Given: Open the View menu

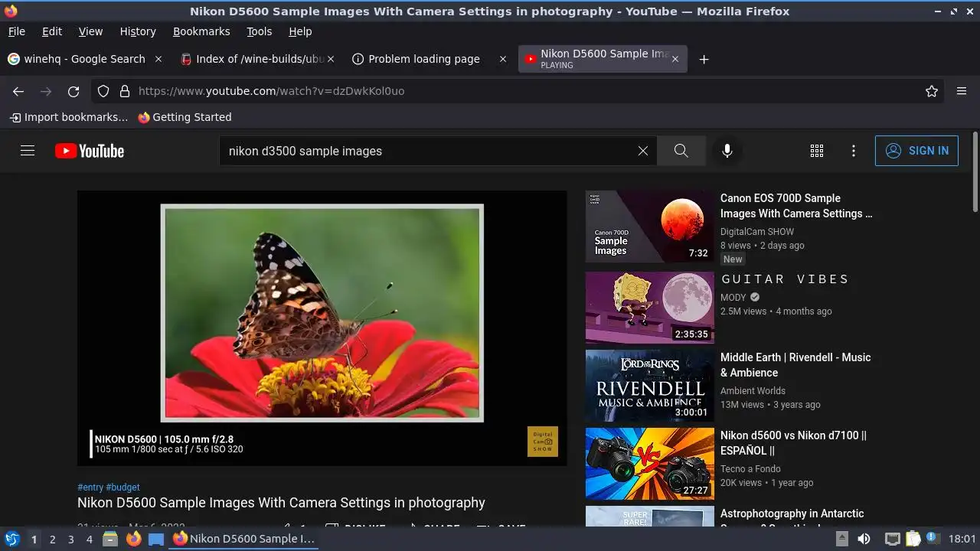Looking at the screenshot, I should point(90,31).
